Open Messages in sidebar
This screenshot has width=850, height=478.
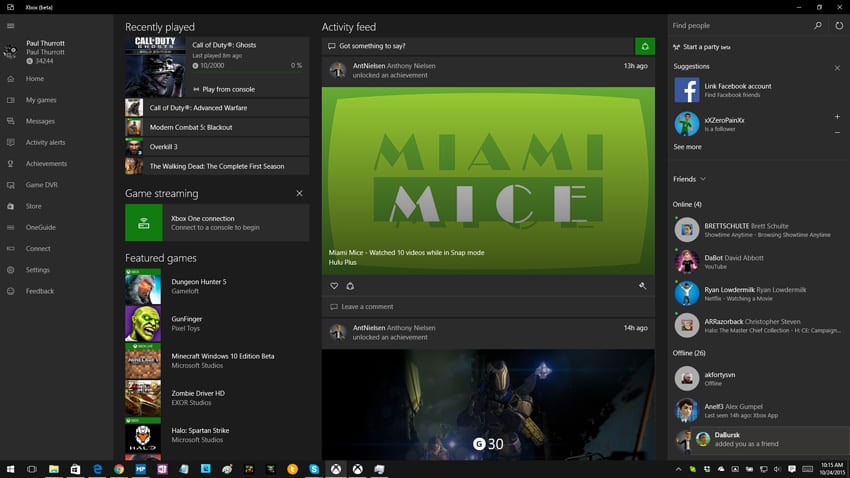pyautogui.click(x=40, y=121)
